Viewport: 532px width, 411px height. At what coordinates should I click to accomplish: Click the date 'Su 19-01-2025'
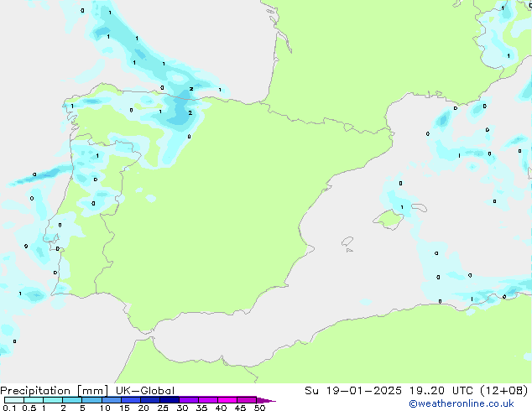pyautogui.click(x=353, y=391)
